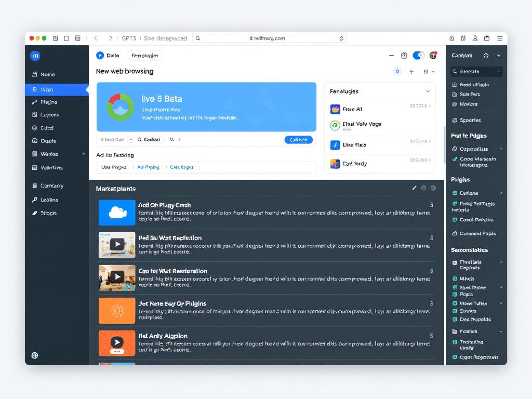Click the home icon in the right Controls panel

click(486, 55)
